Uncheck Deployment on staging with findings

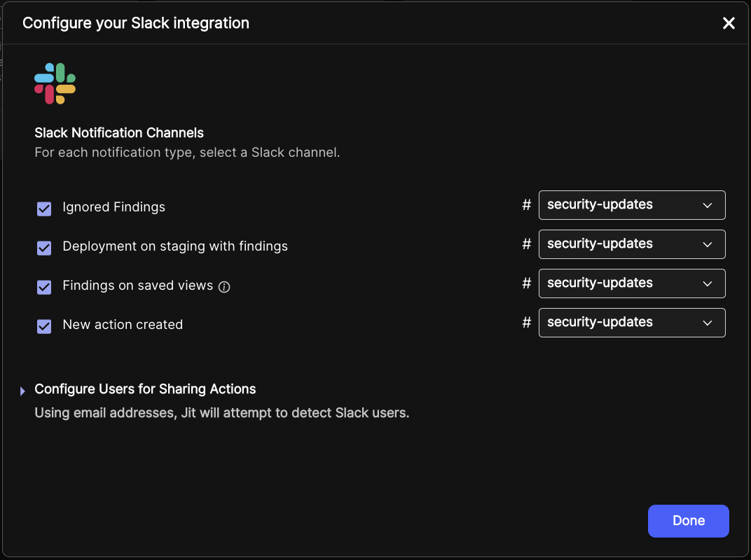coord(44,247)
